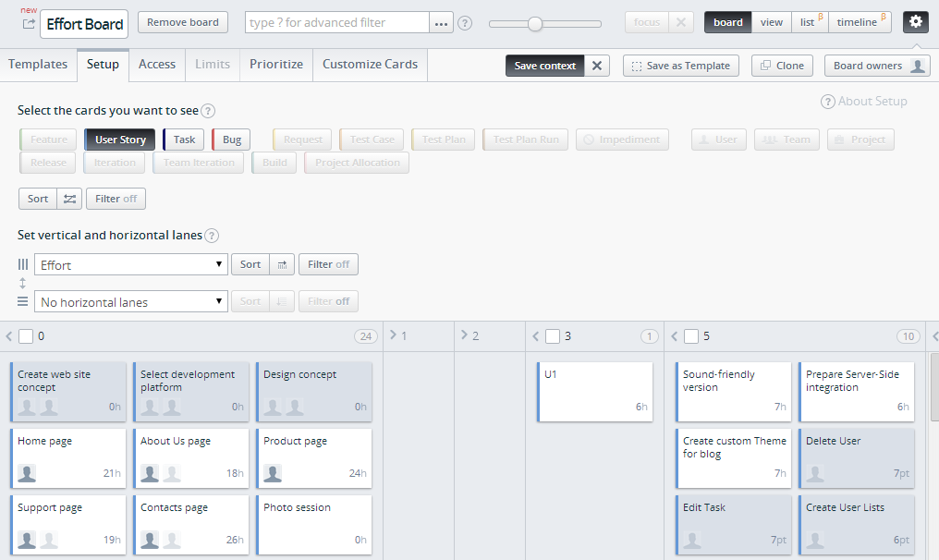This screenshot has width=939, height=560.
Task: Click the help icon after 'Set vertical and horizontal lanes'
Action: (x=212, y=235)
